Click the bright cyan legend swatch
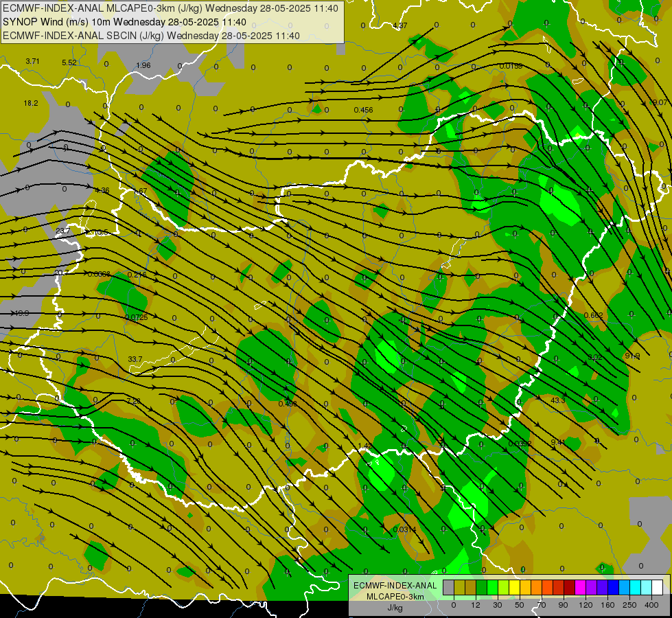 tap(636, 587)
